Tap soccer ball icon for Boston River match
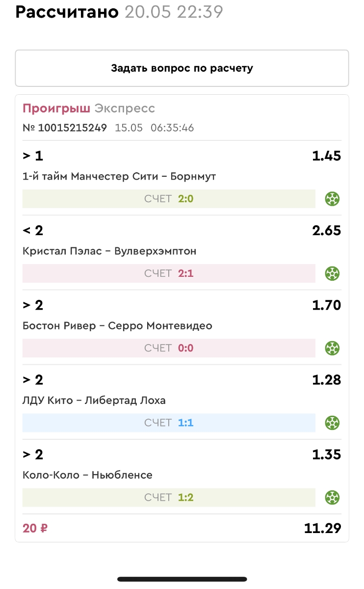The width and height of the screenshot is (364, 589). point(333,348)
